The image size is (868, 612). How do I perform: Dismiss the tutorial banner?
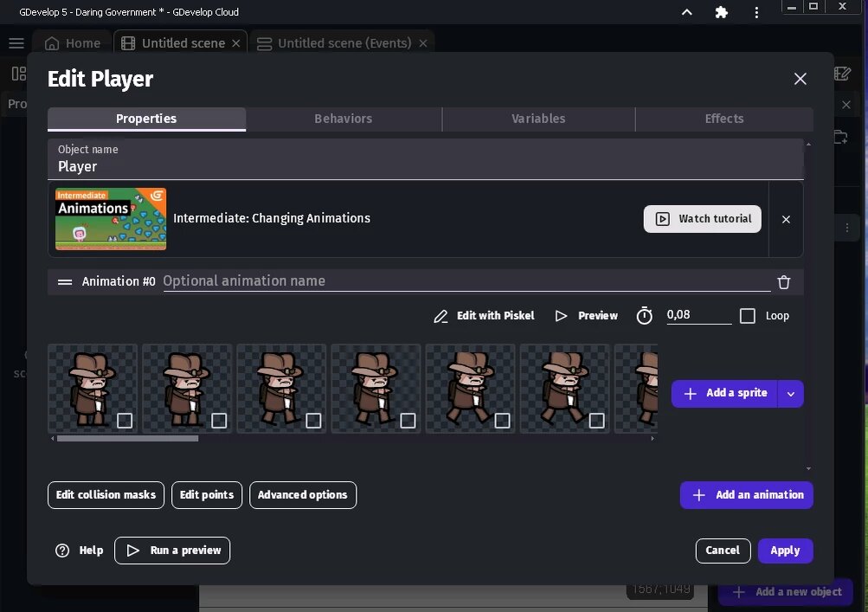786,219
